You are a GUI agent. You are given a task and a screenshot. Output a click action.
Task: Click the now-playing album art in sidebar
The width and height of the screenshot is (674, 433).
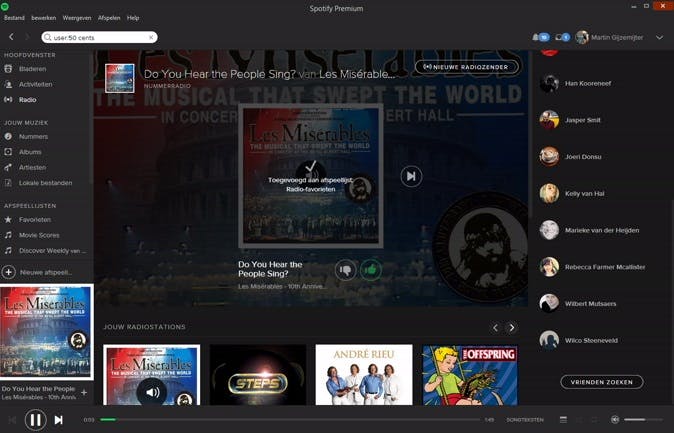[46, 332]
